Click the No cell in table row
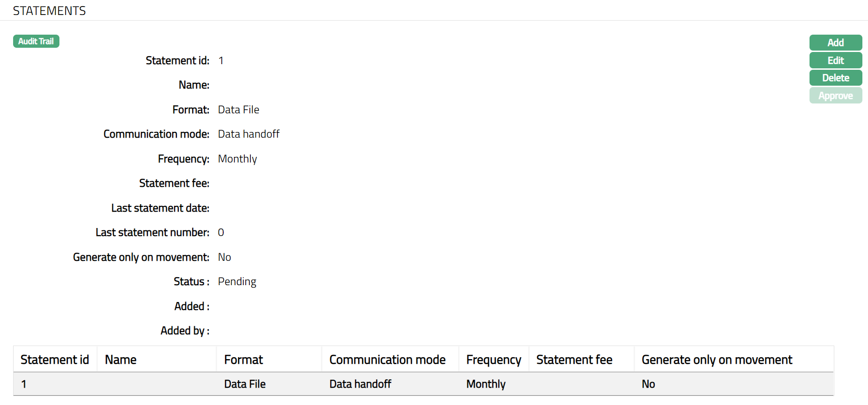 click(x=648, y=384)
